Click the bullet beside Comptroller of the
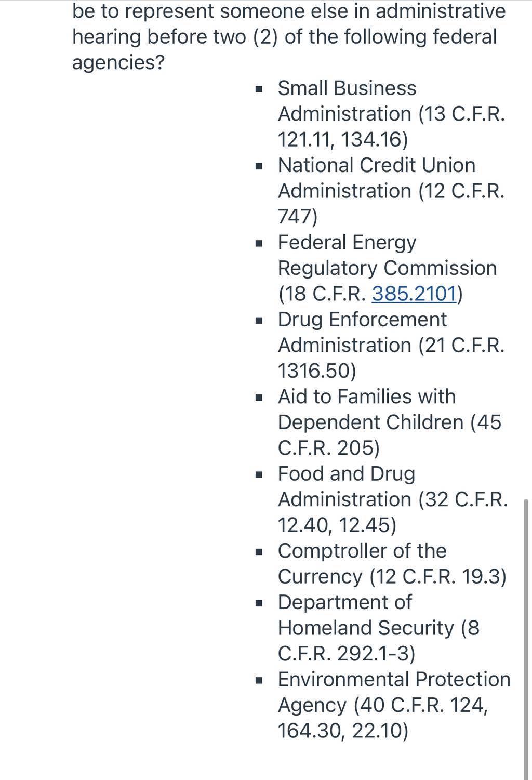Screen dimensions: 532x780 [259, 552]
